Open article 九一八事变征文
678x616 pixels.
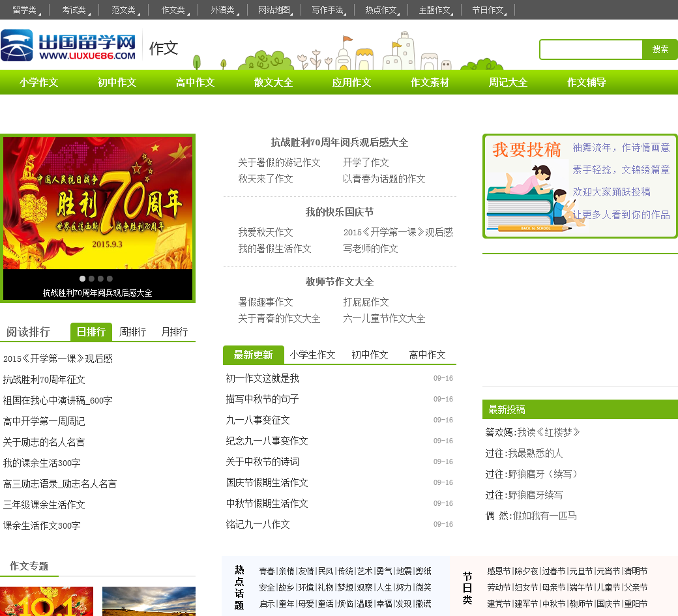258,420
